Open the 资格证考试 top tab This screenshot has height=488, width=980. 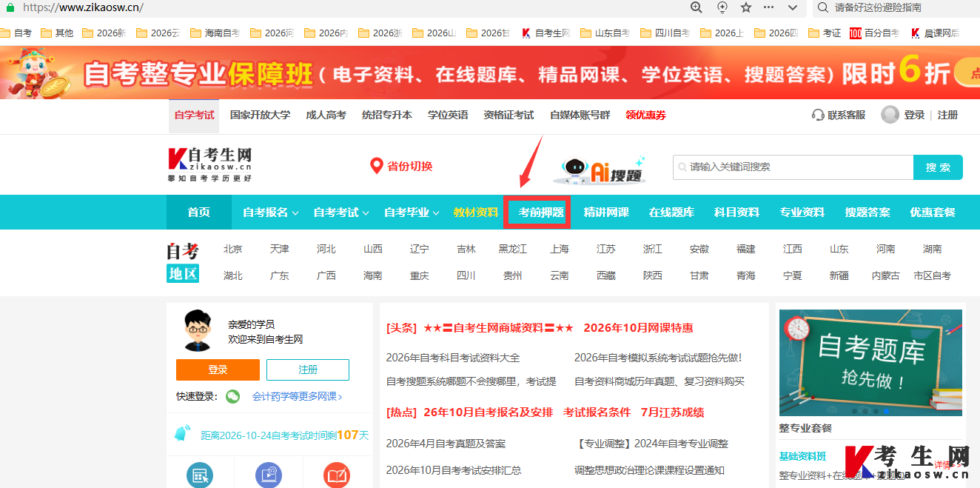coord(509,115)
